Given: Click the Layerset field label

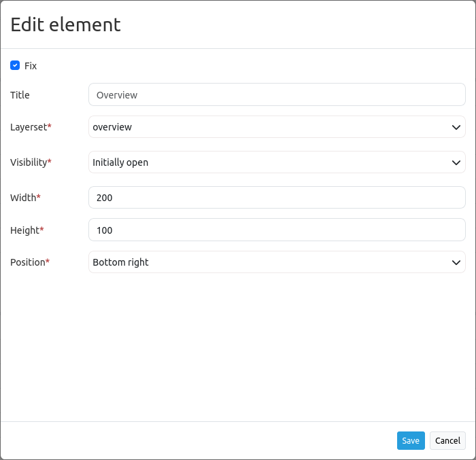Looking at the screenshot, I should click(29, 127).
